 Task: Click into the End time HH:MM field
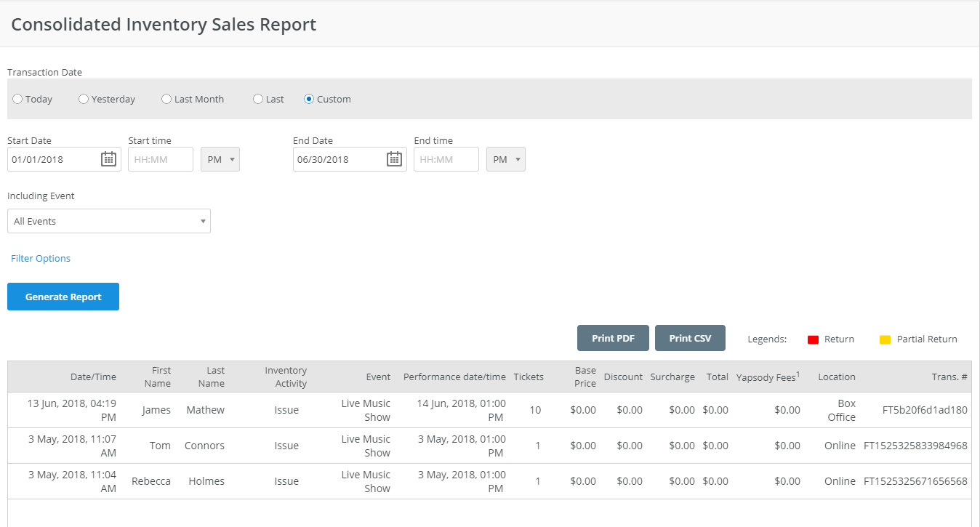pos(446,159)
